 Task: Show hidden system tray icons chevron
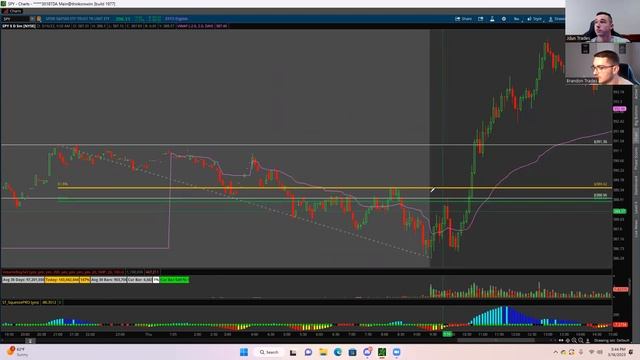556,352
